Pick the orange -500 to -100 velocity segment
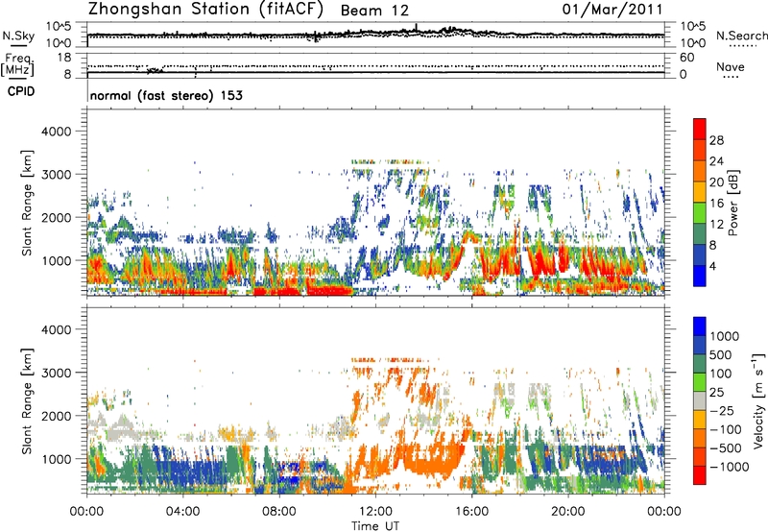768x532 pixels. click(x=700, y=438)
